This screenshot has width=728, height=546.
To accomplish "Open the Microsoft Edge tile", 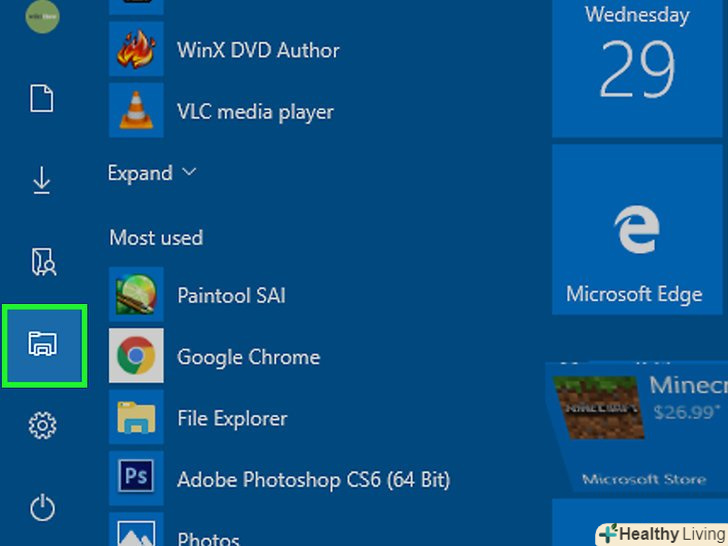I will coord(637,229).
